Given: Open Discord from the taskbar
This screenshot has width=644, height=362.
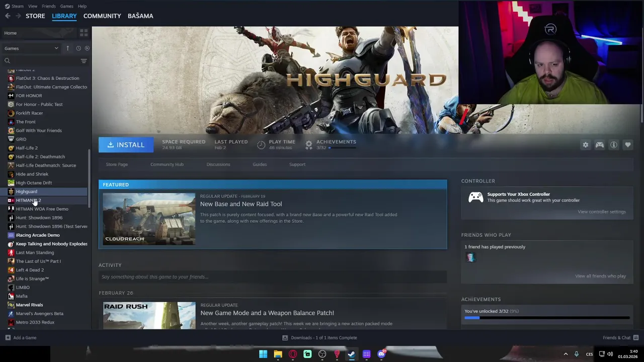Looking at the screenshot, I should click(x=381, y=354).
